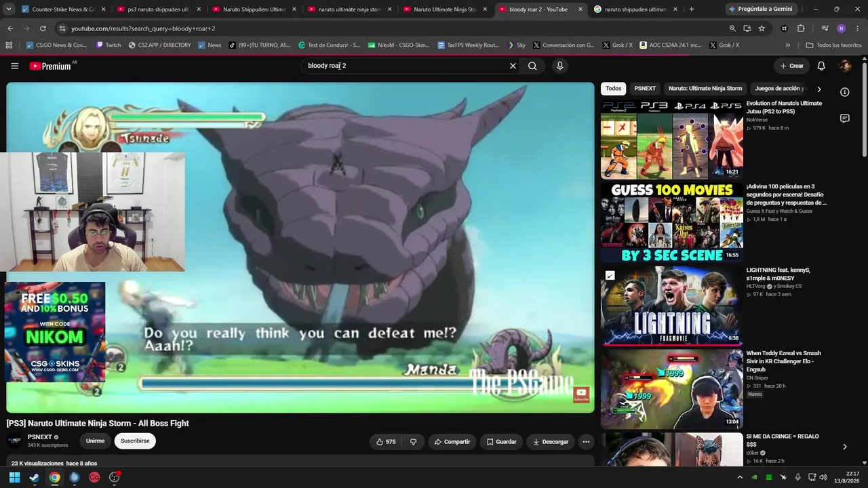Dislike the video
The image size is (868, 488).
point(413,442)
